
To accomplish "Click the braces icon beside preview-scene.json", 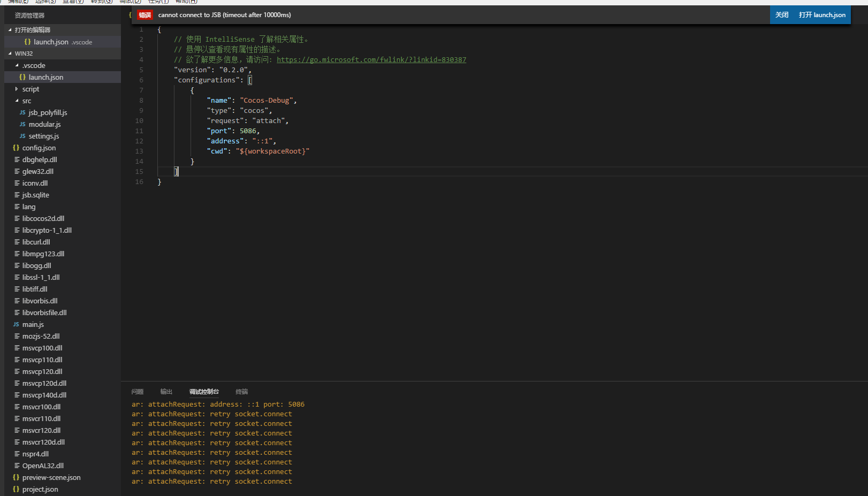I will coord(16,478).
